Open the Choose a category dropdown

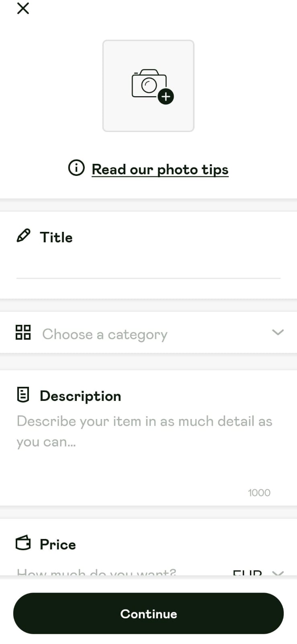click(x=148, y=333)
